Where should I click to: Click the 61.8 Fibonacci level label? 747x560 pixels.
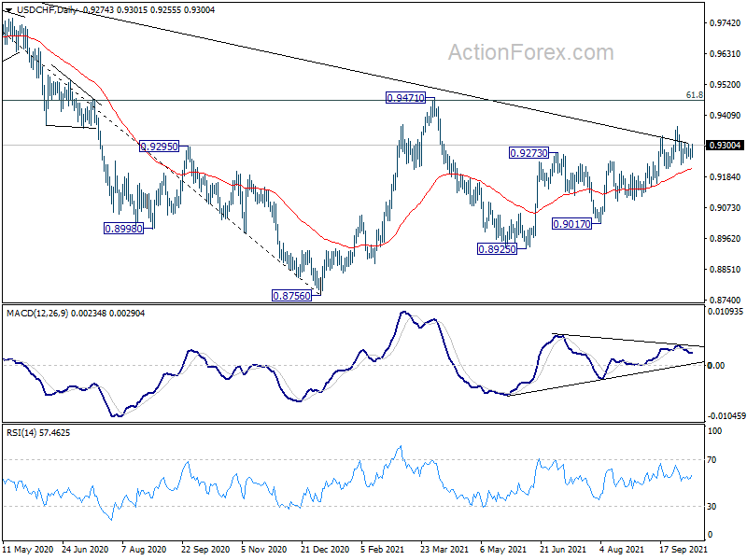point(694,95)
